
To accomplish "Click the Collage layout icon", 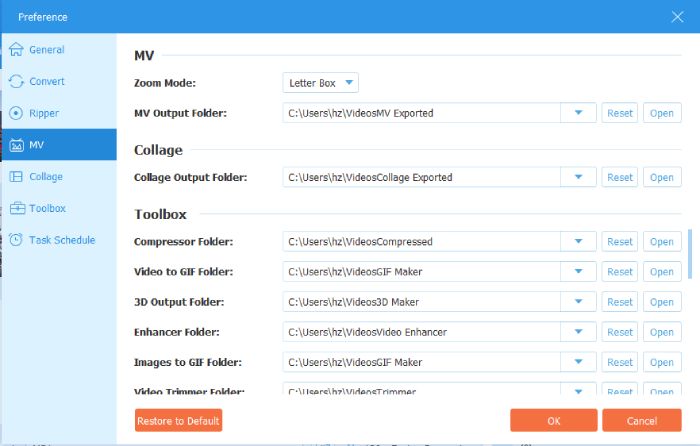I will click(x=16, y=177).
